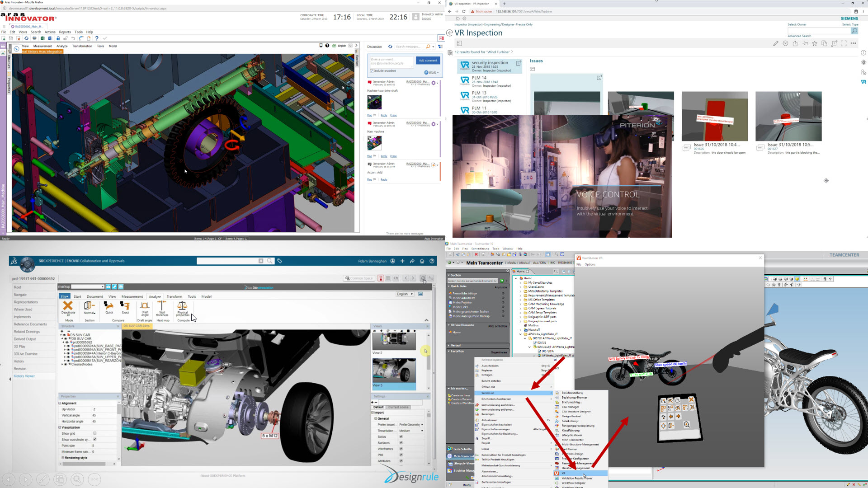868x488 pixels.
Task: Select the Exact compare tool
Action: point(125,306)
